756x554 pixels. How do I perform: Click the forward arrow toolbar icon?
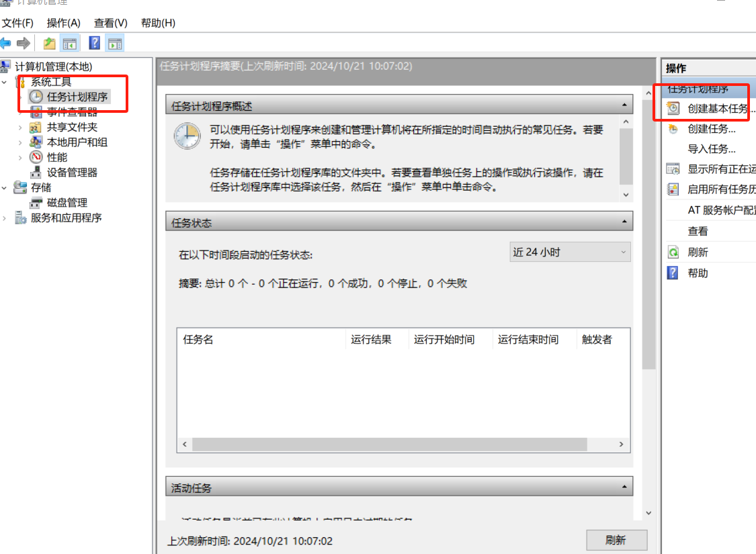tap(23, 44)
